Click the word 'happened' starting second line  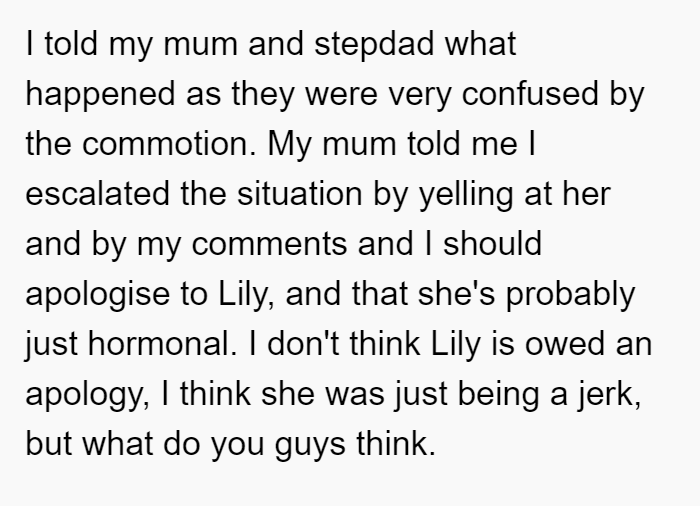[x=100, y=95]
